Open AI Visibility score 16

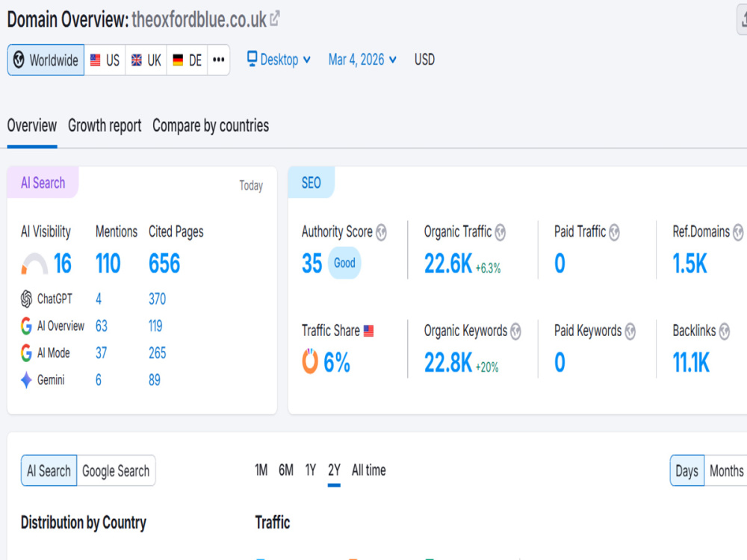63,264
